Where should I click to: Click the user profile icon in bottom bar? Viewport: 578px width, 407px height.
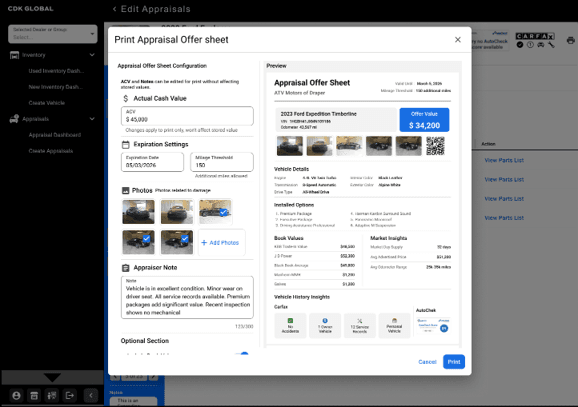pos(16,396)
